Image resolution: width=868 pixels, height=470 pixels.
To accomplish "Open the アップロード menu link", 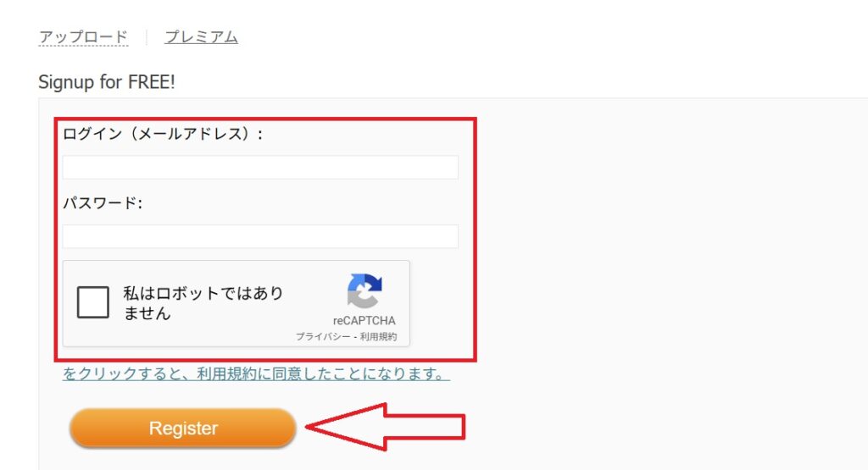I will tap(83, 36).
